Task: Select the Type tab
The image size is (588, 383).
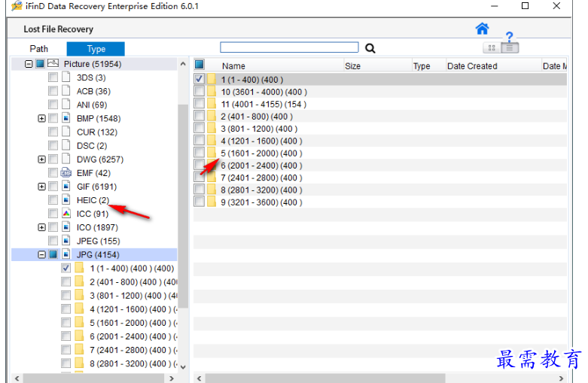Action: point(96,49)
